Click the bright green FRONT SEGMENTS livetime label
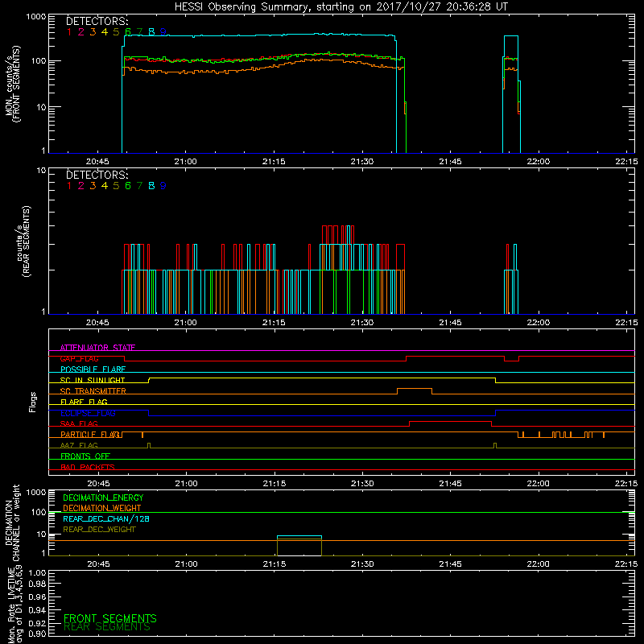Image resolution: width=644 pixels, height=644 pixels. 110,618
